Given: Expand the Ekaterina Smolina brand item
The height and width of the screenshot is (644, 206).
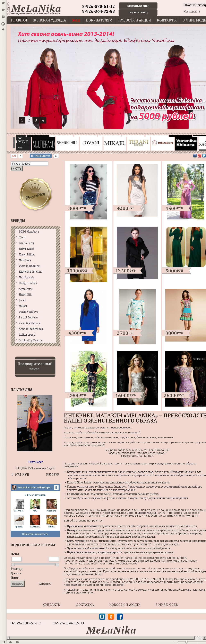Looking at the screenshot, I should [x=30, y=272].
